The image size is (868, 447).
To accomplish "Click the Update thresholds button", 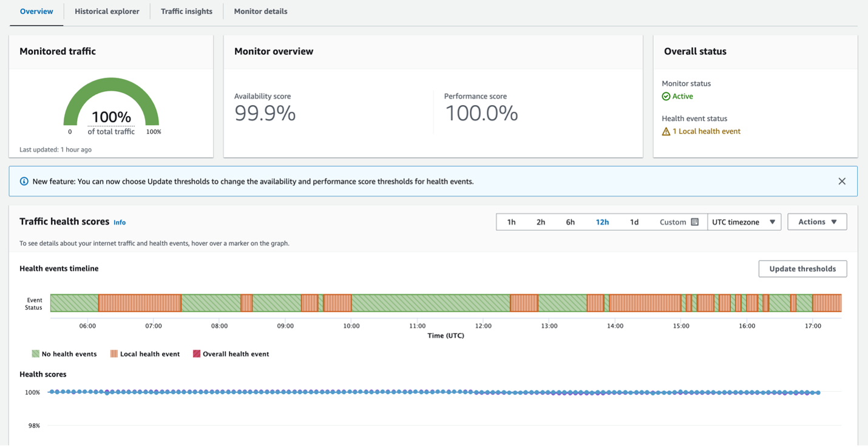I will (802, 268).
